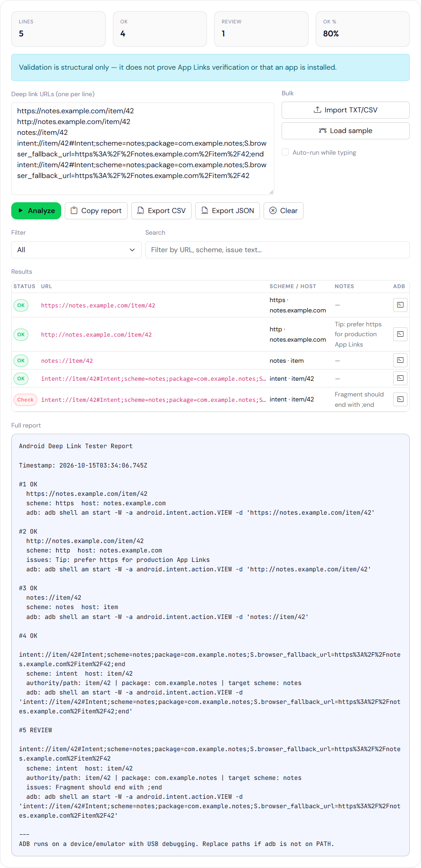This screenshot has height=868, width=421.
Task: Click the JSON file icon on Export JSON
Action: [x=205, y=211]
